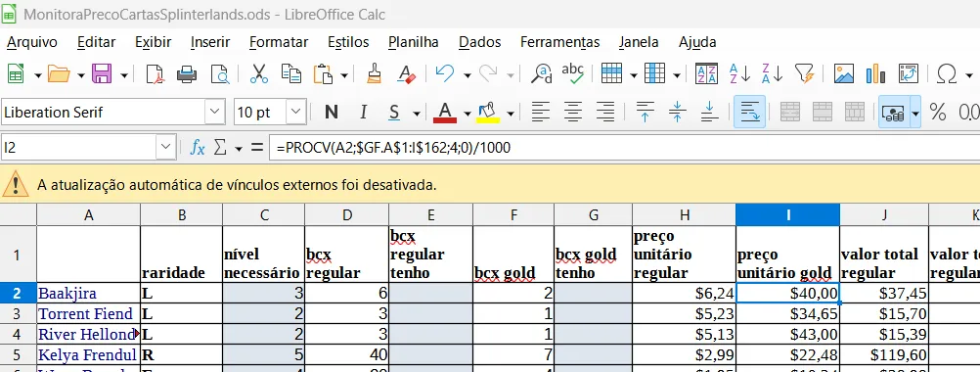Screen dimensions: 980x372
Task: Cut selection with the scissors icon
Action: coord(259,74)
